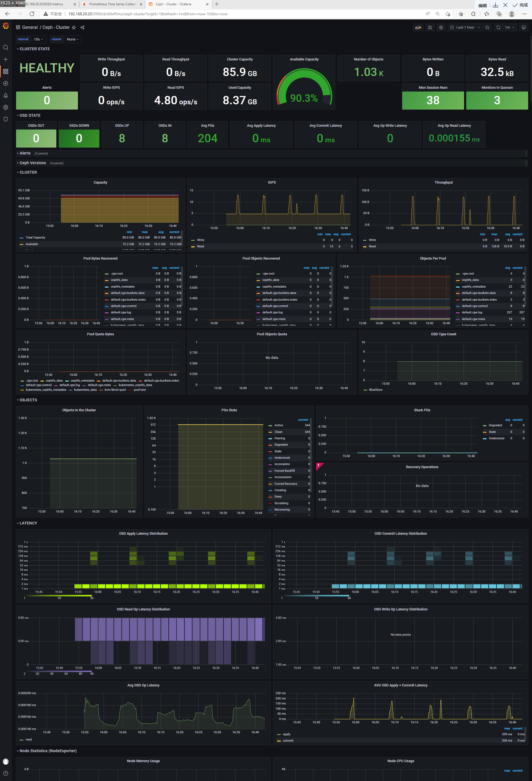Save the dashboard using the save icon
The width and height of the screenshot is (532, 781).
(x=430, y=27)
